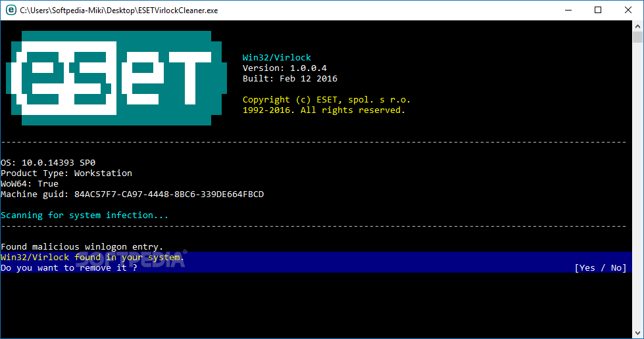Click 'Copyright (c) ESET, spol. s r.o.' text
644x339 pixels.
pyautogui.click(x=326, y=100)
